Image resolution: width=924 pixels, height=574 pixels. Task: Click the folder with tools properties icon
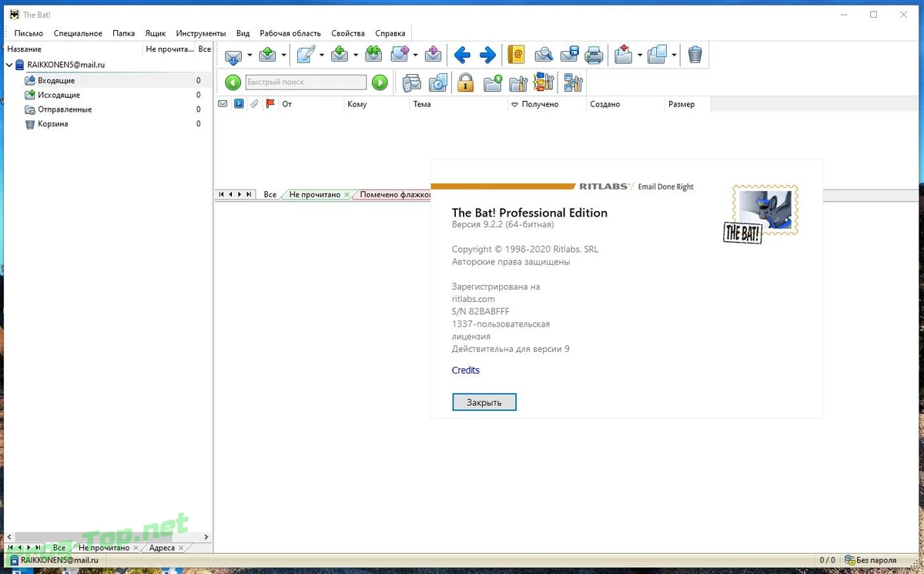pyautogui.click(x=518, y=82)
